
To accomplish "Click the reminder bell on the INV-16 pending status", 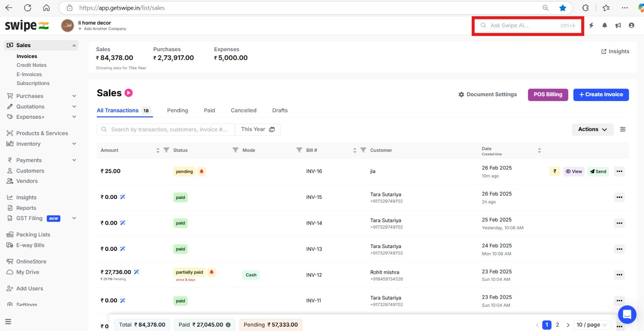I will (x=202, y=172).
